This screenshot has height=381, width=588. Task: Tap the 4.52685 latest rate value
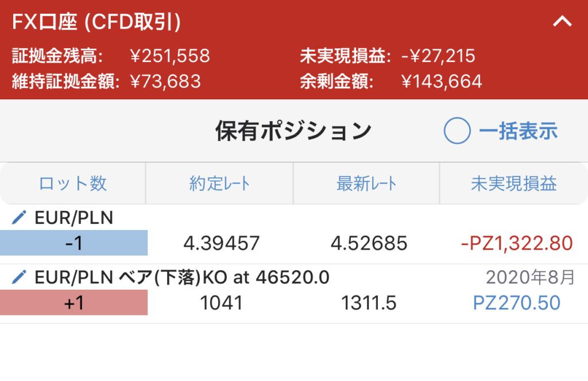pos(369,243)
